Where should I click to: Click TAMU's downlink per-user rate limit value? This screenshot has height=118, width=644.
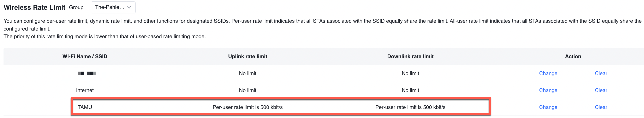[410, 107]
